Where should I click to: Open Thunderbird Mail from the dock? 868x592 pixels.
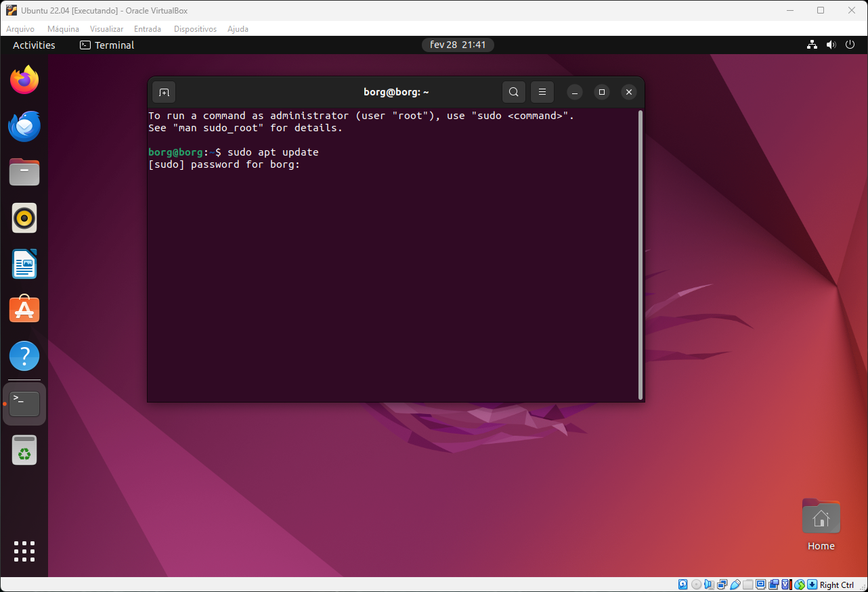[24, 127]
